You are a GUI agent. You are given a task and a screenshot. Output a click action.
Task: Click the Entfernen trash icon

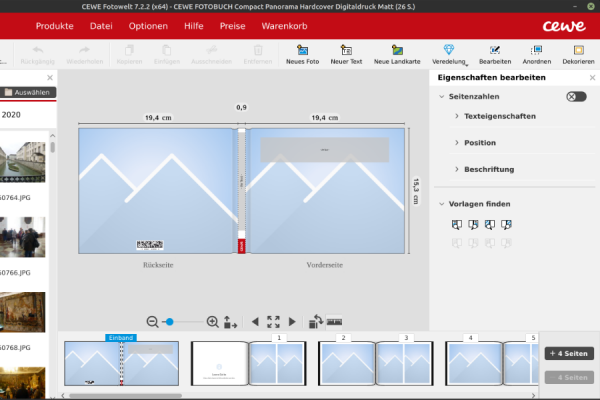[x=258, y=51]
